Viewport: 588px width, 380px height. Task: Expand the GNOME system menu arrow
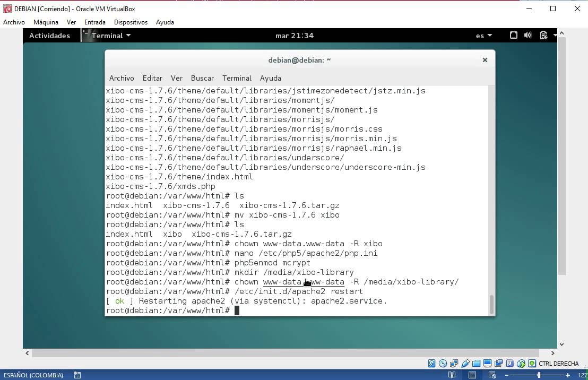[555, 35]
